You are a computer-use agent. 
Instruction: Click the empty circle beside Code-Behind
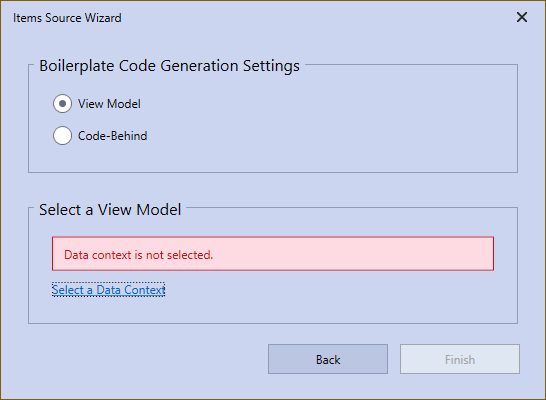(62, 135)
